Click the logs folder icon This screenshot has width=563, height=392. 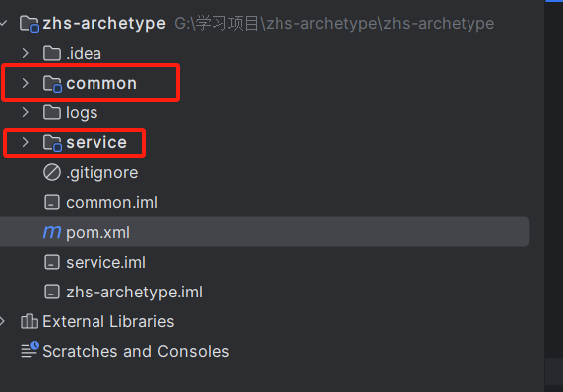point(52,112)
